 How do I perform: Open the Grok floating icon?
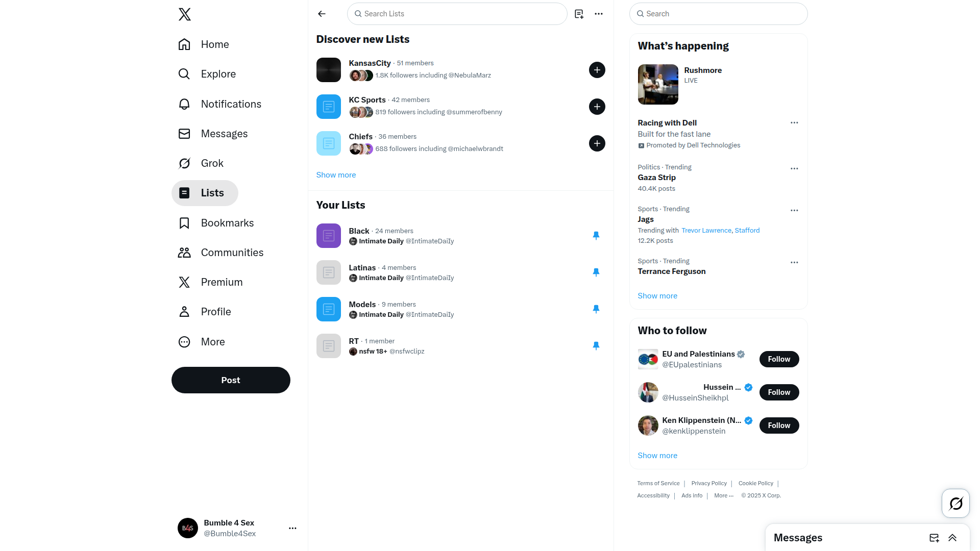pyautogui.click(x=955, y=504)
